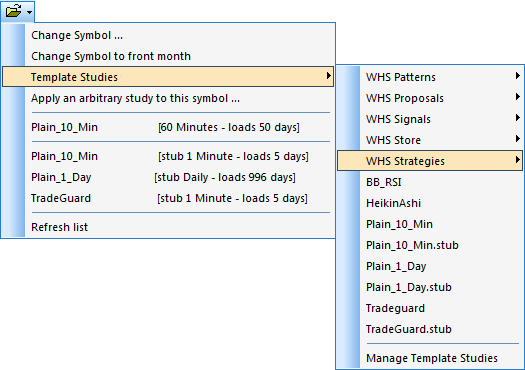Click Refresh list
This screenshot has height=370, width=525.
point(168,227)
